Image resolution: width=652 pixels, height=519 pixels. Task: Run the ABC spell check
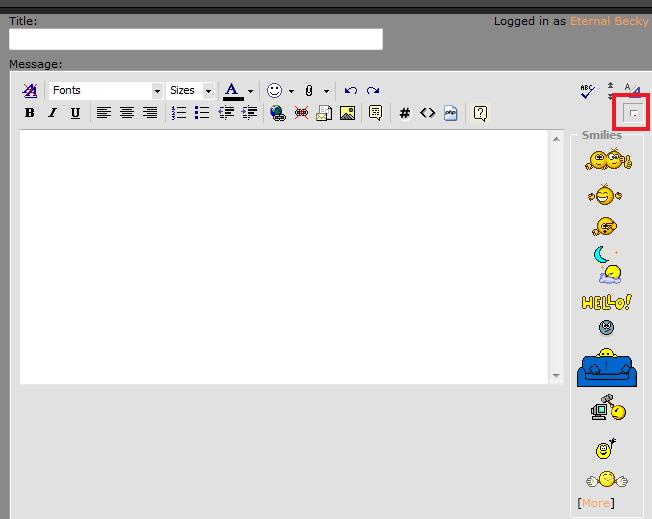tap(588, 91)
